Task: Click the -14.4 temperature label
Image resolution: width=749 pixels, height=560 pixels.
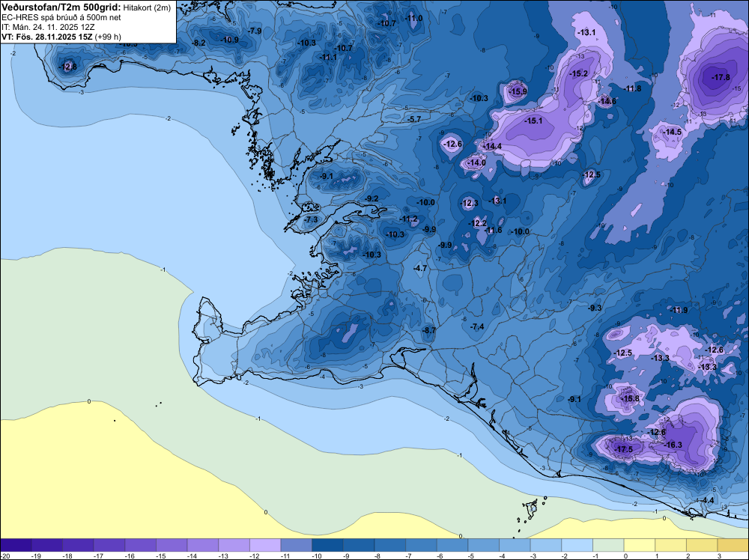Action: (x=493, y=146)
